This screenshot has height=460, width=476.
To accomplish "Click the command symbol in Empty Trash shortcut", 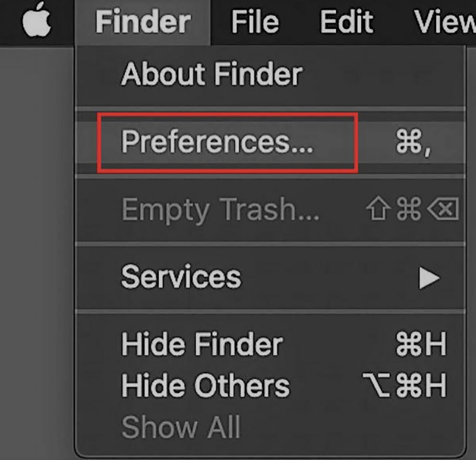I will (x=409, y=208).
